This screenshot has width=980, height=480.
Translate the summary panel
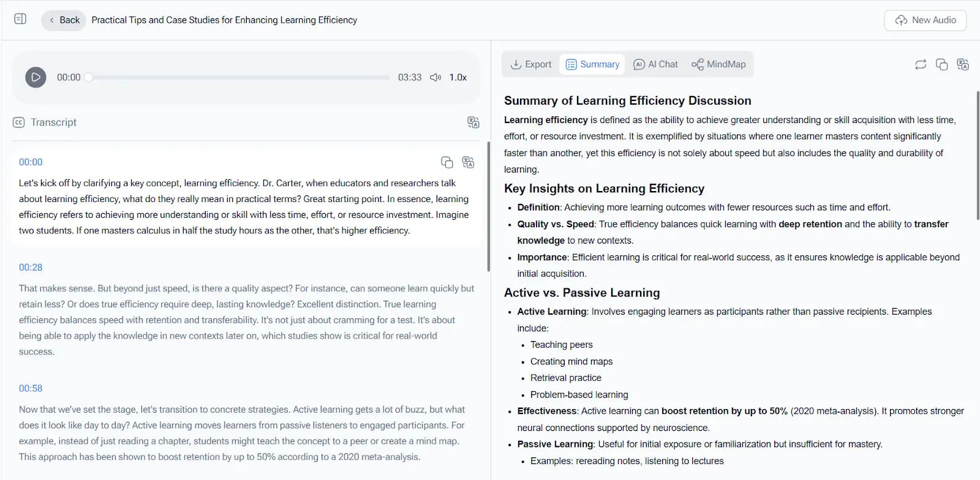(x=963, y=64)
